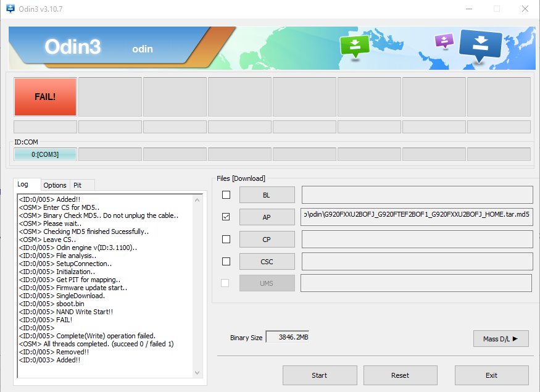Click log line 'sboot.bin'
This screenshot has width=540, height=392.
point(51,304)
